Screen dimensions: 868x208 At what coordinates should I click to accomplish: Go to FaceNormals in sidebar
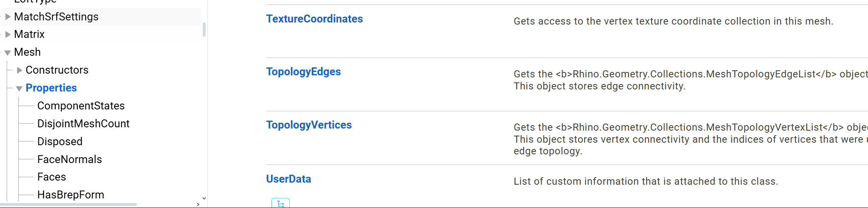click(70, 159)
